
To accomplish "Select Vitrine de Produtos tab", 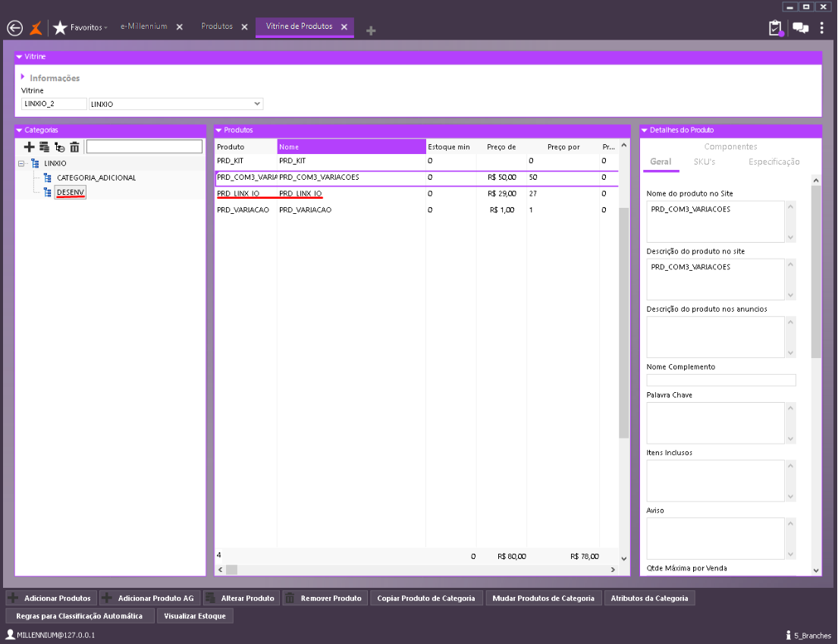I will point(299,27).
